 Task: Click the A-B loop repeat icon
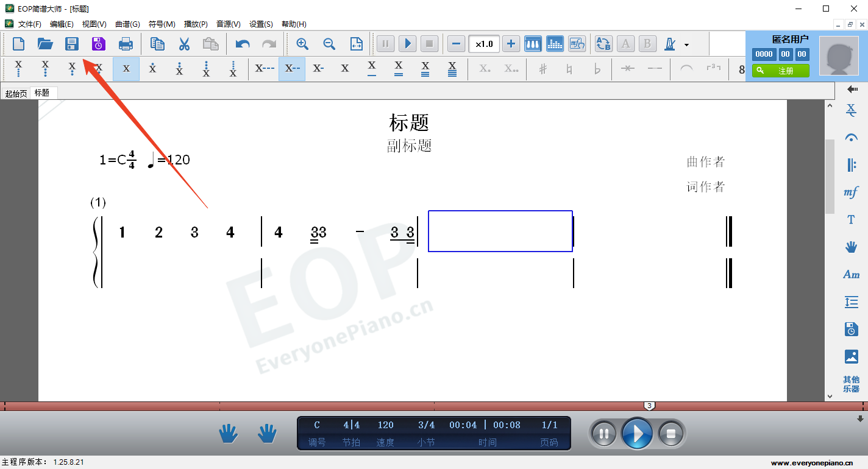(x=603, y=44)
